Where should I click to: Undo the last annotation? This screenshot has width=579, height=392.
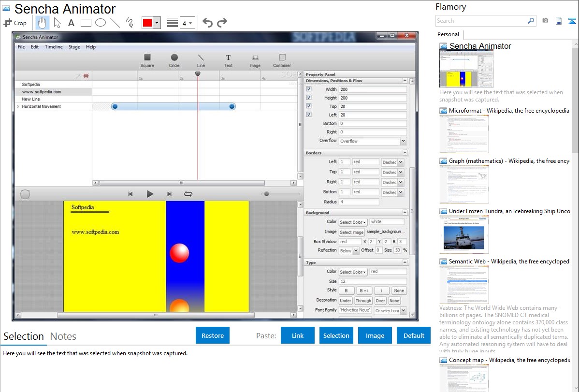coord(207,23)
